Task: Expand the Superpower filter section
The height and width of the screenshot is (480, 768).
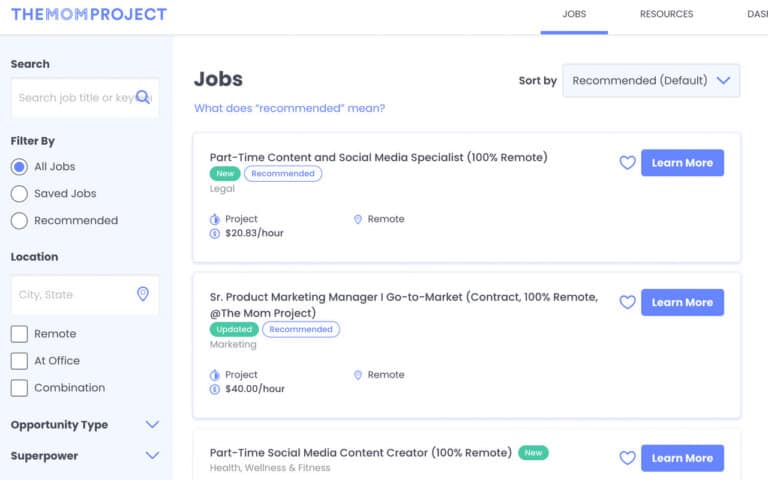Action: click(x=152, y=456)
